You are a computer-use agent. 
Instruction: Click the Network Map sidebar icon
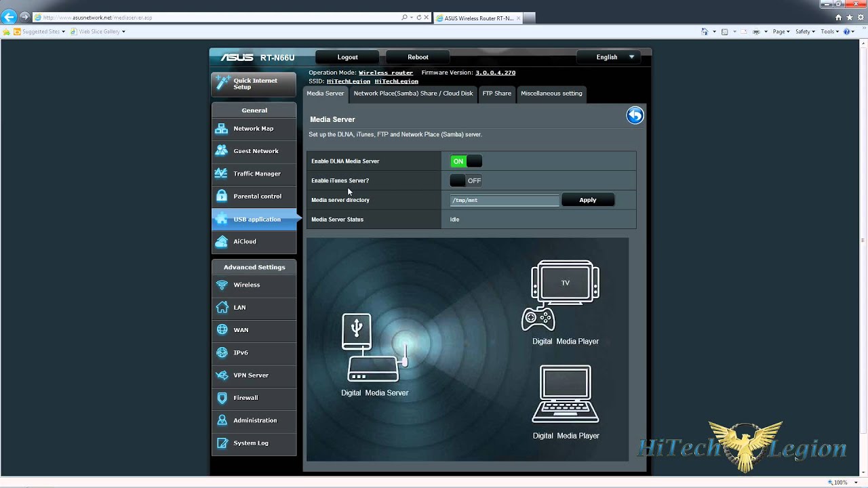pos(222,128)
